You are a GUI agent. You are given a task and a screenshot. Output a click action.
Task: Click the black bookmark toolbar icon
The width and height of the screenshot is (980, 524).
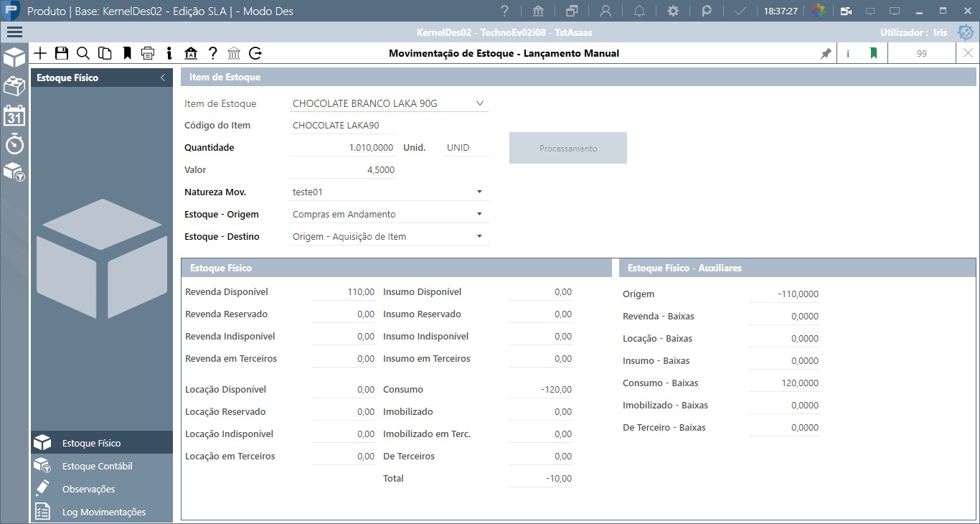(x=127, y=53)
